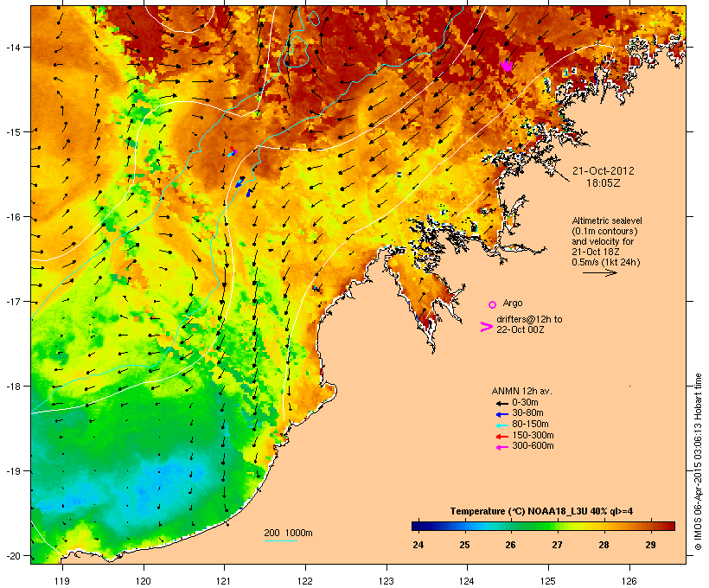Click colorbar tick label 24

click(x=418, y=545)
